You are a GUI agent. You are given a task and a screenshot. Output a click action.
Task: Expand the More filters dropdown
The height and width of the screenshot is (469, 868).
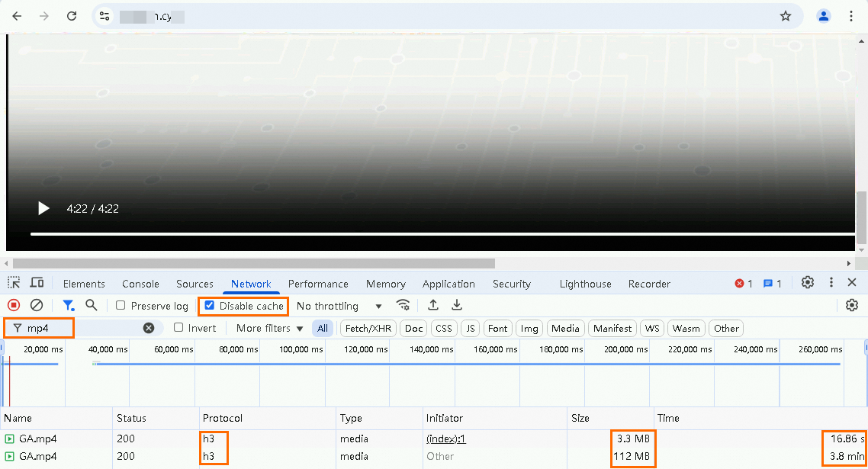click(269, 329)
